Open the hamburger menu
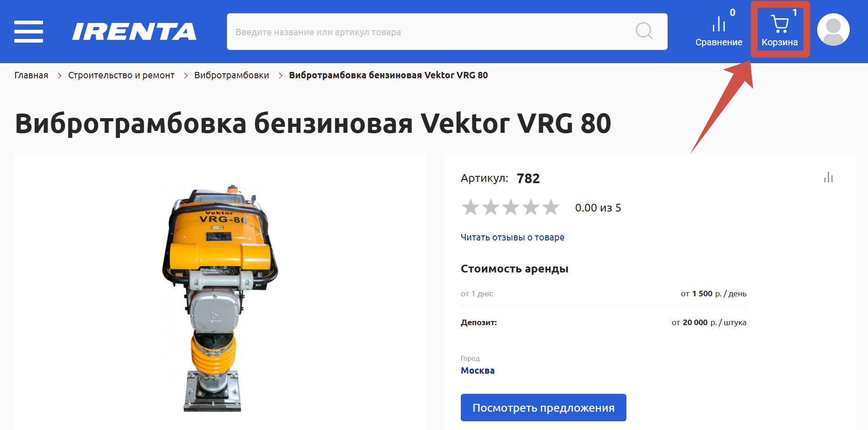The width and height of the screenshot is (868, 430). click(x=28, y=32)
